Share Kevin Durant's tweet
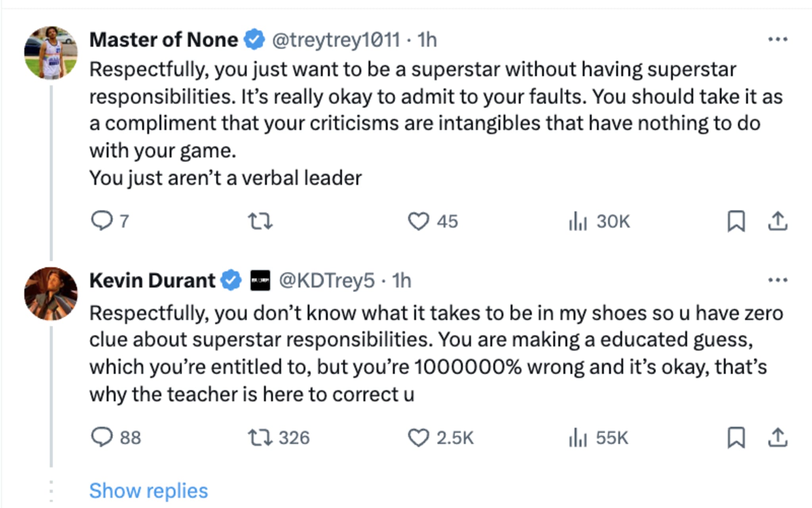 point(778,437)
